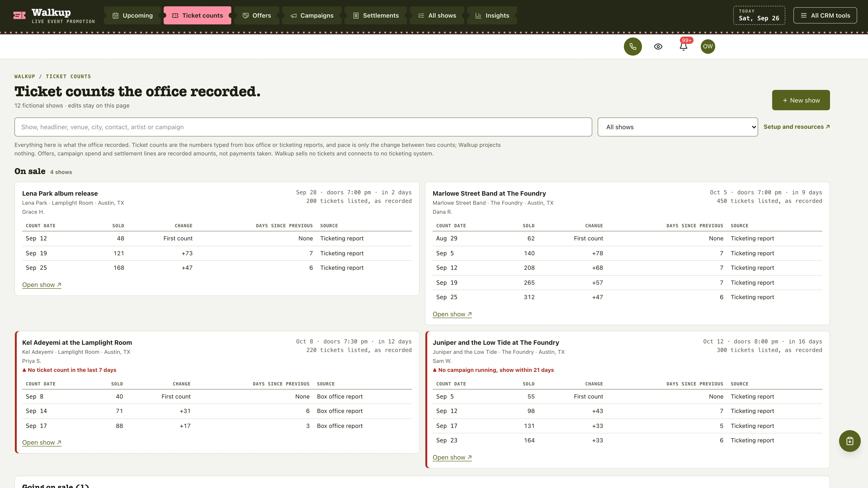Select the Lena Park album release title
The image size is (868, 488).
[x=60, y=193]
